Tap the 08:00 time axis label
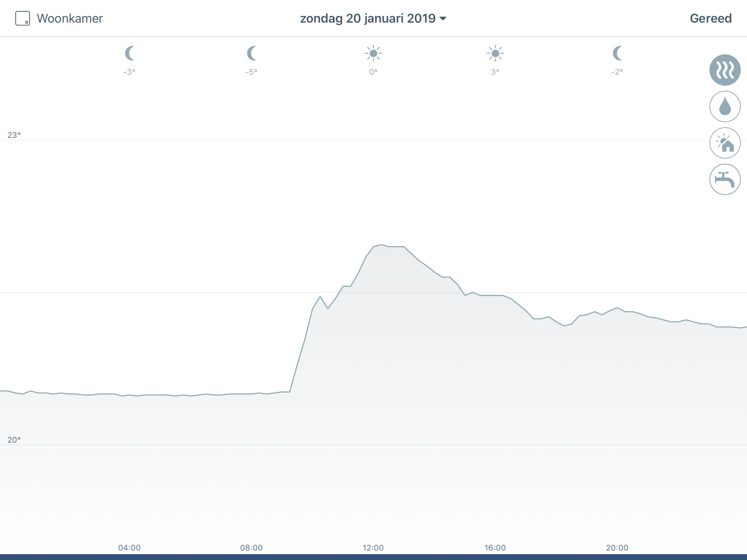Screen dimensions: 747x560 pos(251,548)
